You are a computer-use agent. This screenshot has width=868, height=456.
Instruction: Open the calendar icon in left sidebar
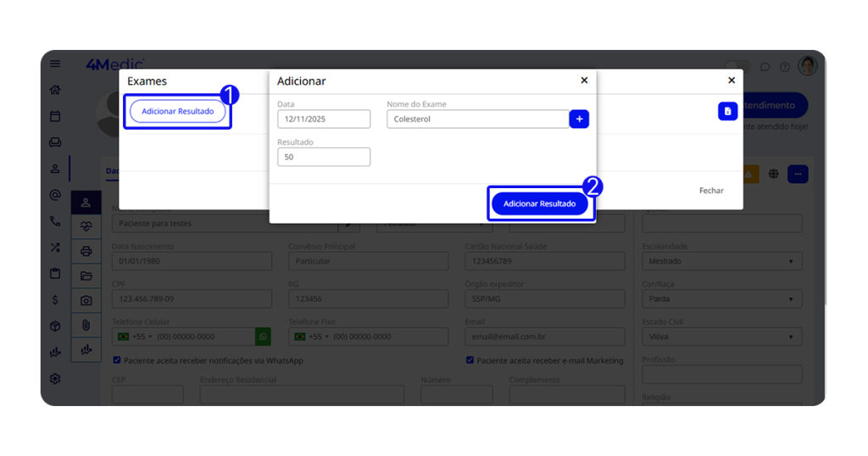pyautogui.click(x=55, y=116)
